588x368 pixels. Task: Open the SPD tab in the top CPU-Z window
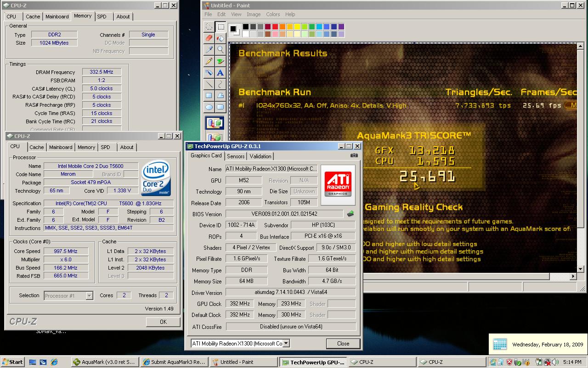[102, 17]
